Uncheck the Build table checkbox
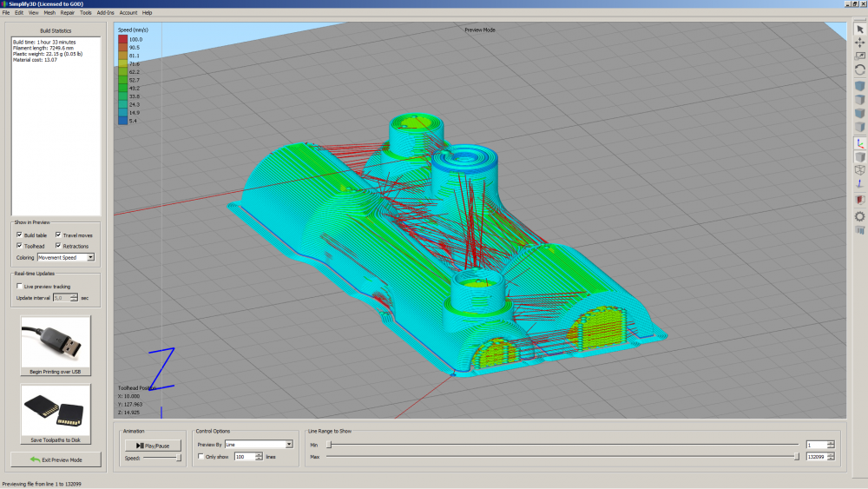This screenshot has height=489, width=868. click(x=19, y=235)
